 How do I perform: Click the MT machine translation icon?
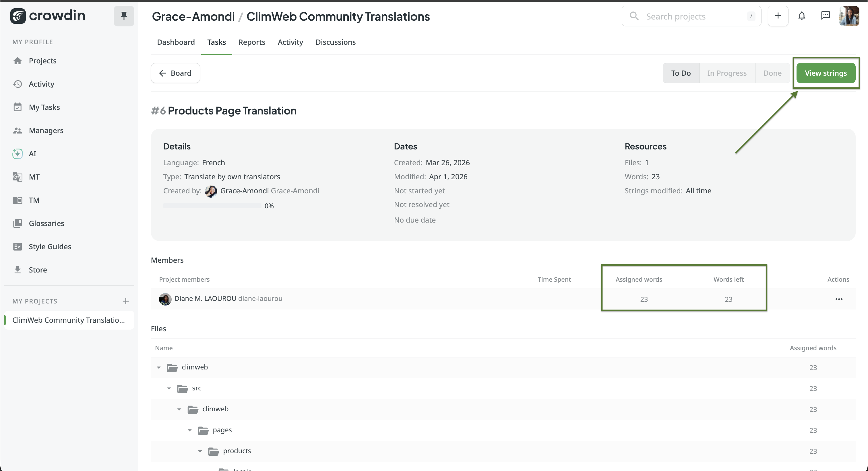point(18,177)
